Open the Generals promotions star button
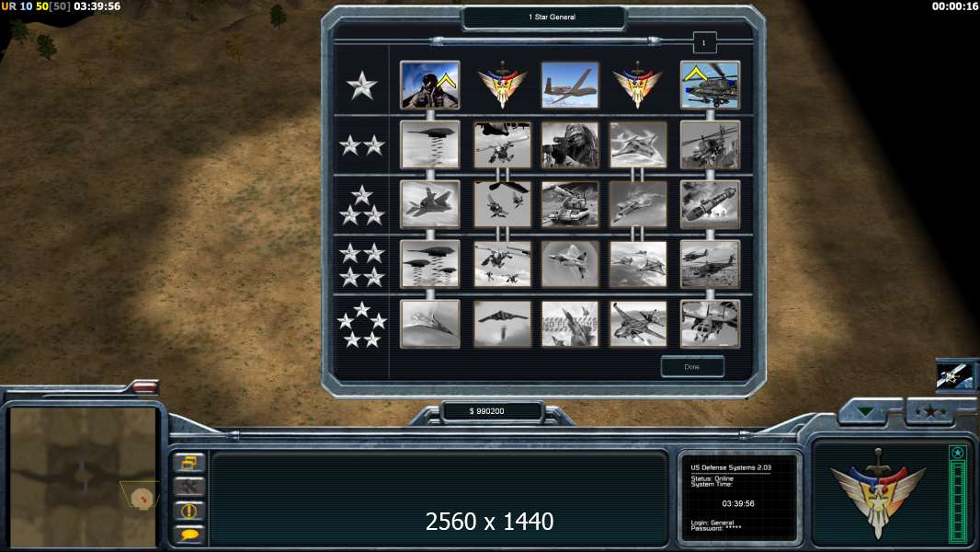The width and height of the screenshot is (980, 552). click(x=930, y=411)
